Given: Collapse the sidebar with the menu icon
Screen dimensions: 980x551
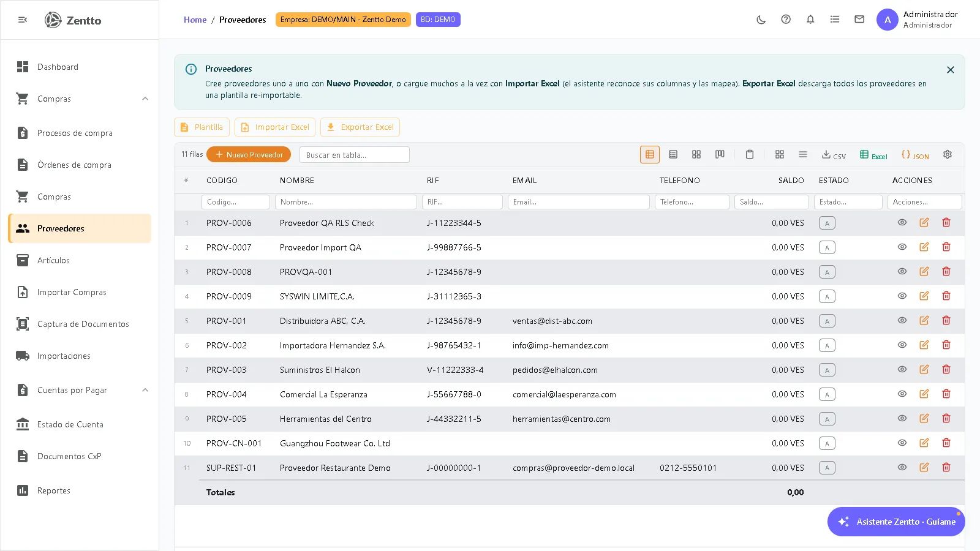Looking at the screenshot, I should click(23, 20).
